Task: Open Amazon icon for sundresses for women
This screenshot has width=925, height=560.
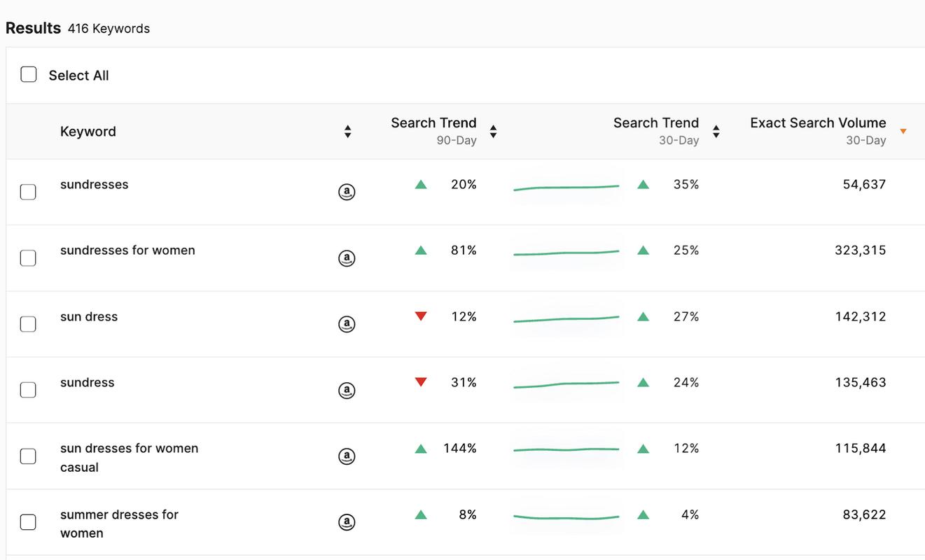Action: click(347, 258)
